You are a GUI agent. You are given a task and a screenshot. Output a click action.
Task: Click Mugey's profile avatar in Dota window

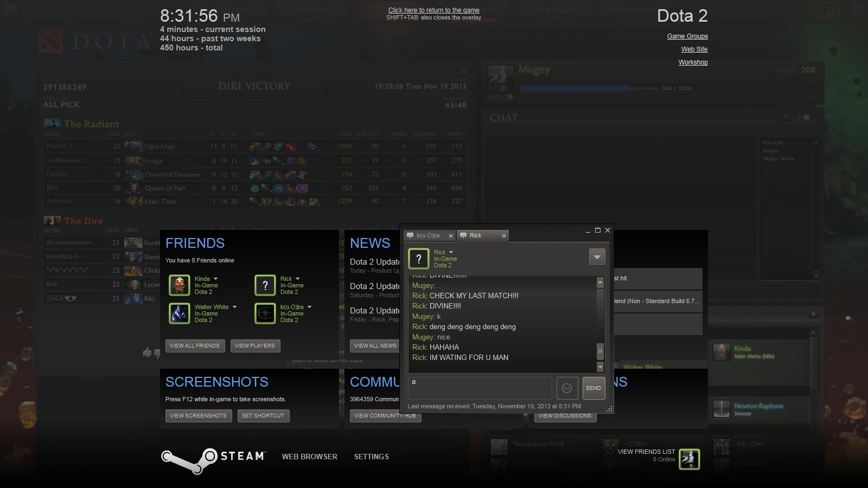[500, 79]
